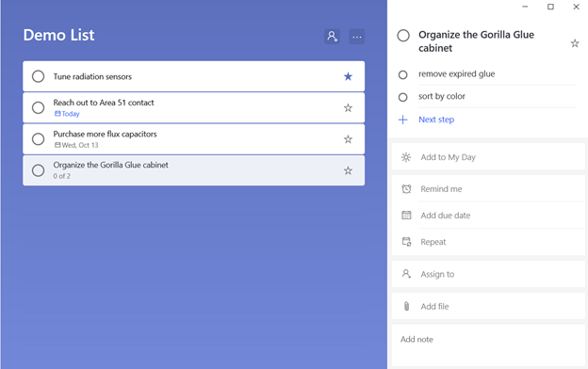Viewport: 588px width, 369px height.
Task: Check off Organize the Gorilla Glue cabinet in list
Action: point(38,170)
